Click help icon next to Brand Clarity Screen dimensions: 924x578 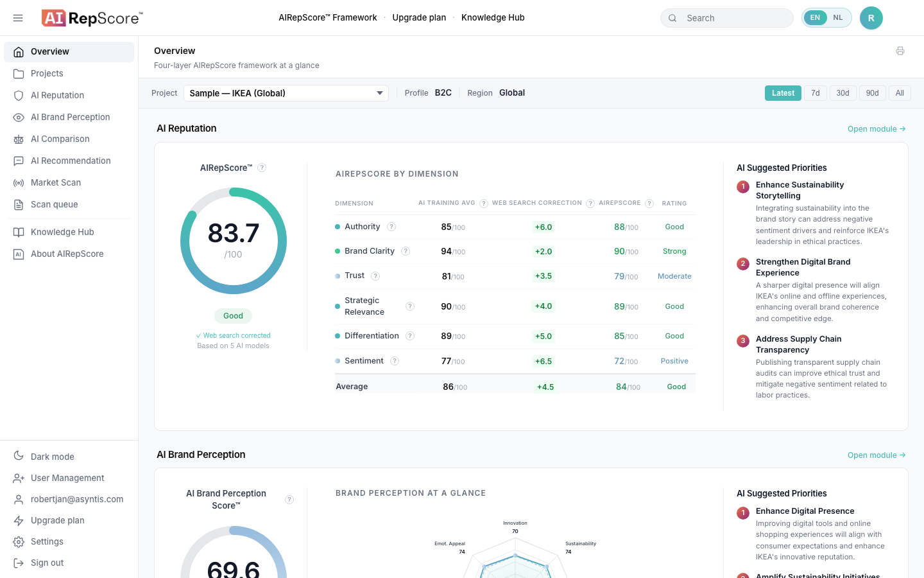coord(406,251)
